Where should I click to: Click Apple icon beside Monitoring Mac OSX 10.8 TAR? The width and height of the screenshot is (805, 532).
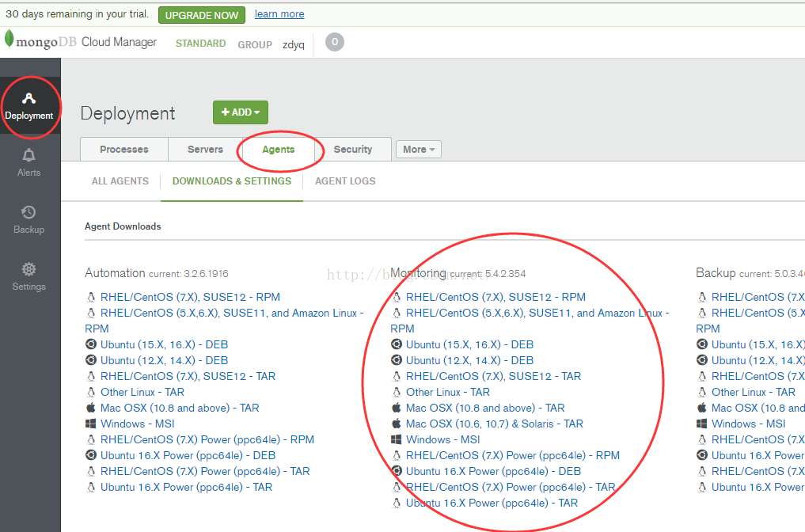pyautogui.click(x=397, y=408)
